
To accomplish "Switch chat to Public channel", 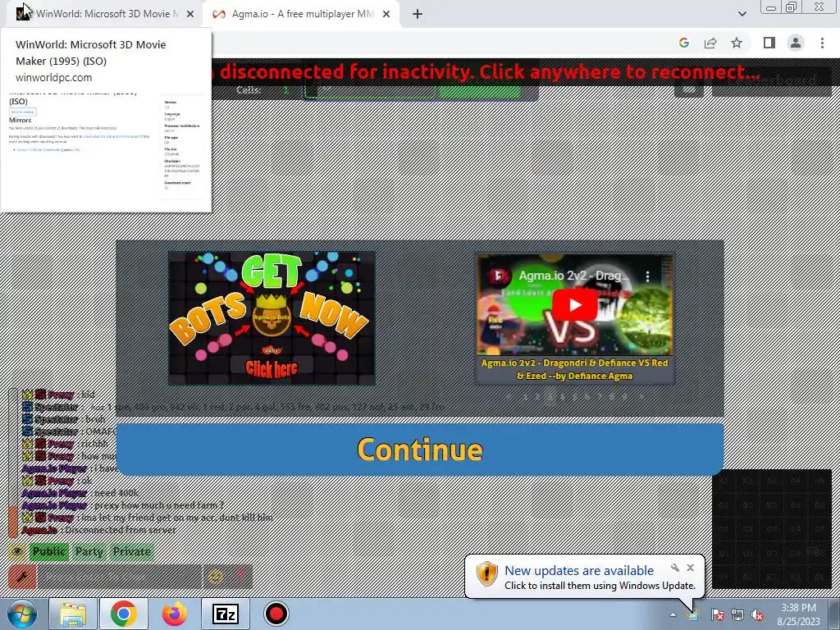I will (x=48, y=551).
